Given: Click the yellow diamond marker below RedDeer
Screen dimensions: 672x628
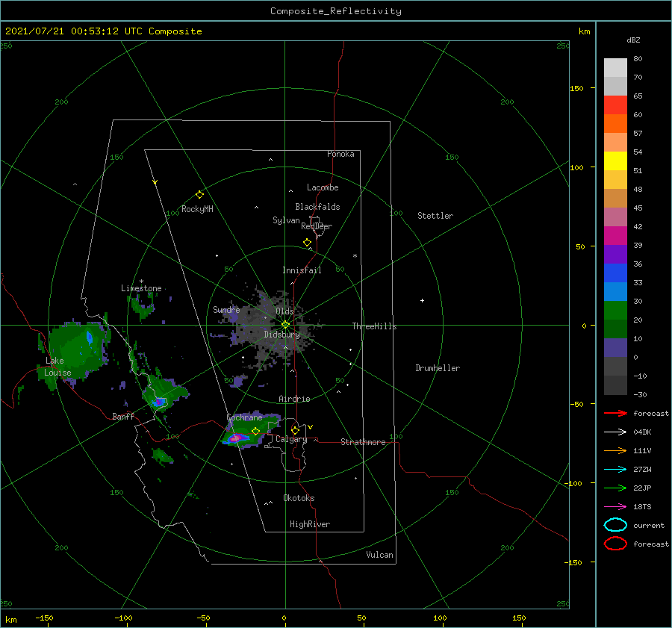Looking at the screenshot, I should (307, 243).
